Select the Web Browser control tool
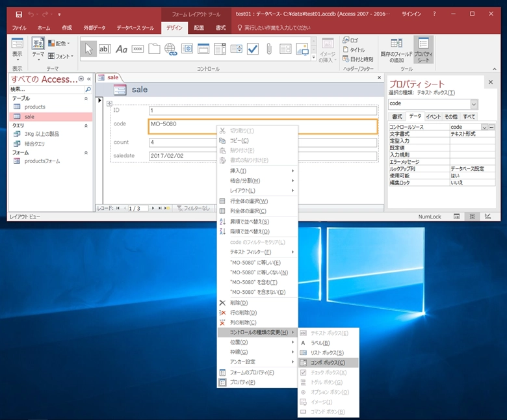 coord(187,49)
